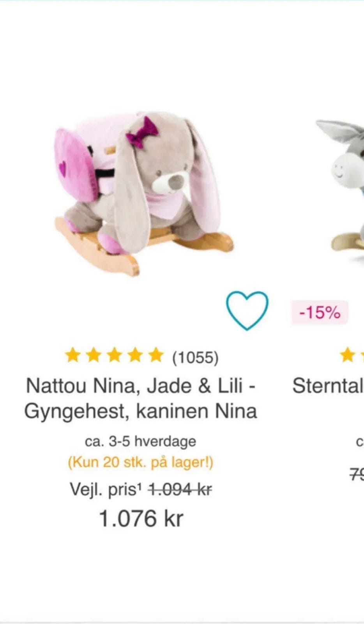
Task: Click the 'Vejl. pris' label
Action: point(103,489)
